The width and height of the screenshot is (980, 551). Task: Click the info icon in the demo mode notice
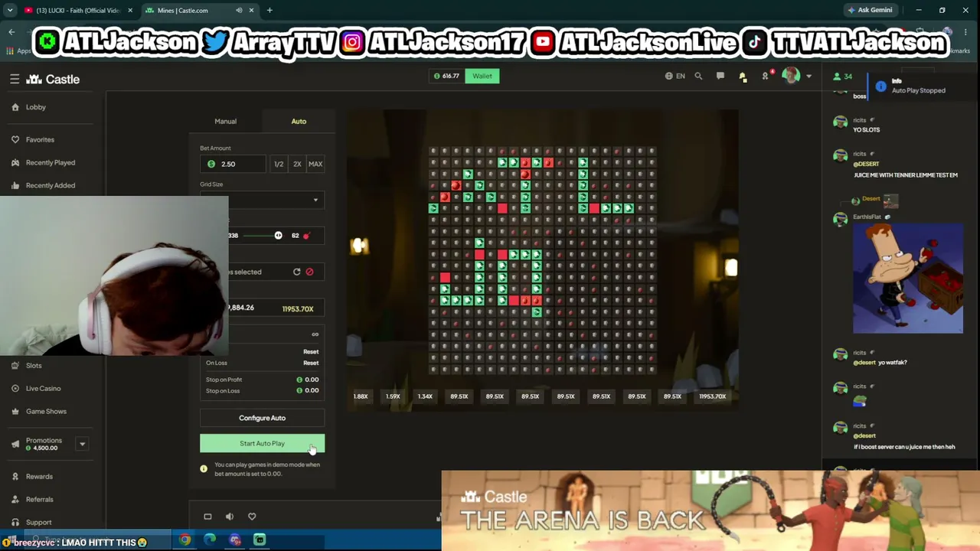pyautogui.click(x=204, y=468)
